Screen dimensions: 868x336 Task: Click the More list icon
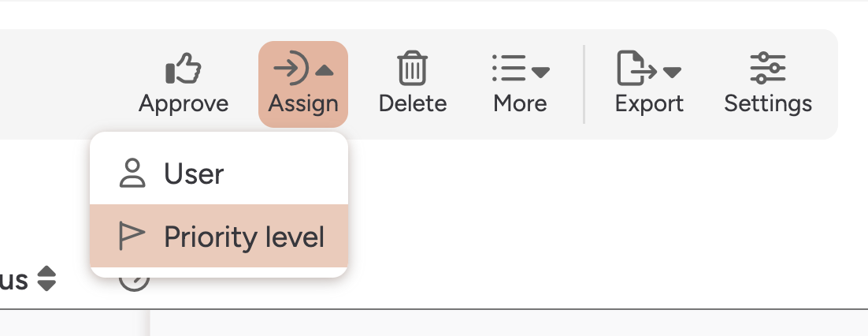click(x=509, y=69)
